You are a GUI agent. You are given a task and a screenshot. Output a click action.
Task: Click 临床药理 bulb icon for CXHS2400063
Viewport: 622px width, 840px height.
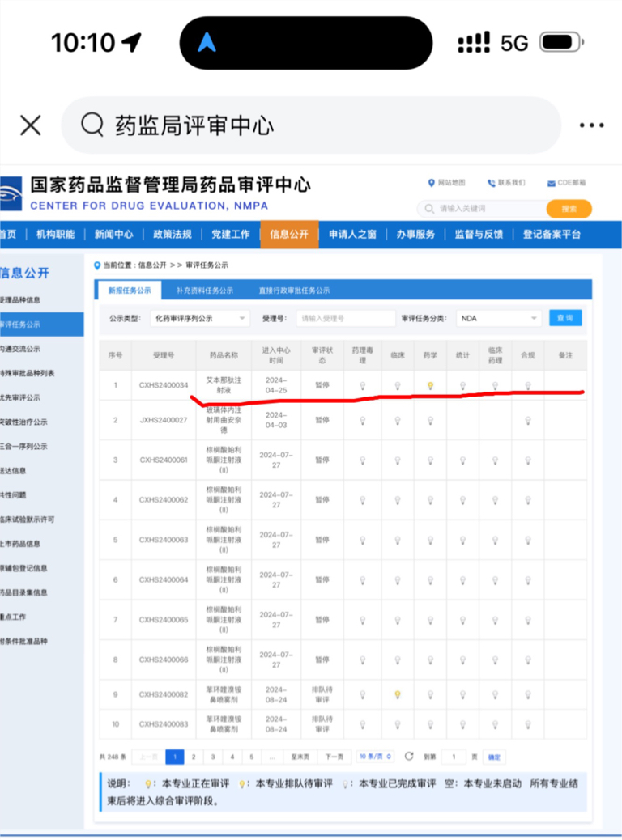pyautogui.click(x=495, y=541)
